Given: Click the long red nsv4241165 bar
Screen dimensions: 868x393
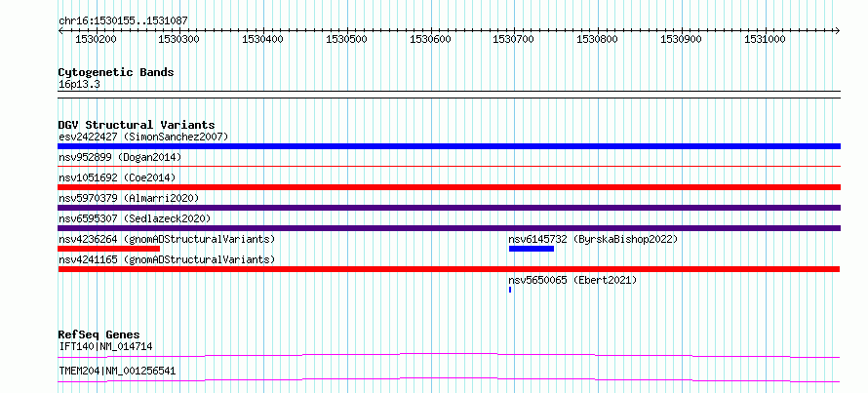Looking at the screenshot, I should pos(449,269).
